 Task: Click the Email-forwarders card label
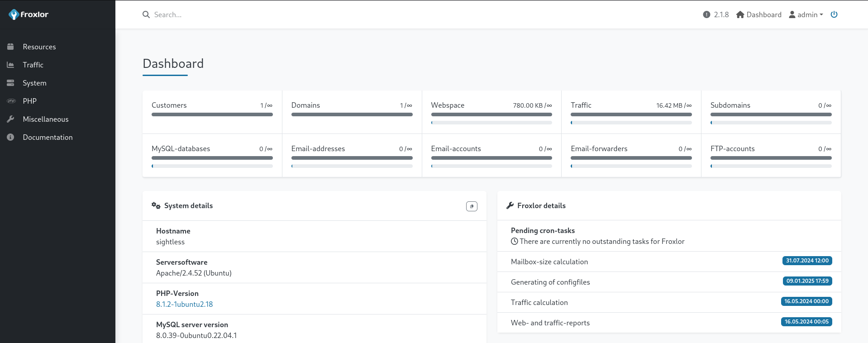(599, 148)
